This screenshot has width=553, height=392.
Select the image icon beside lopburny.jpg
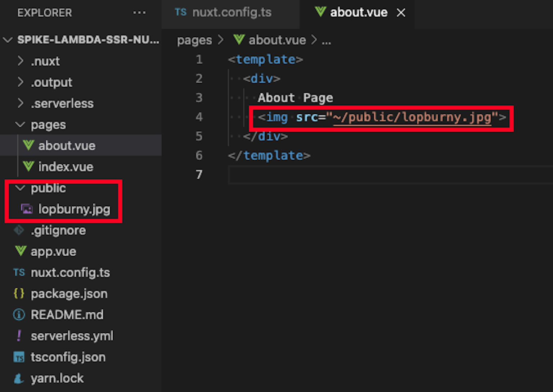click(26, 209)
